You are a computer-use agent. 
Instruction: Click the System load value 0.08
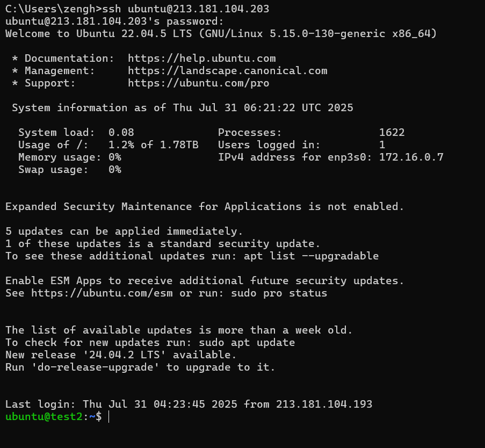point(121,133)
